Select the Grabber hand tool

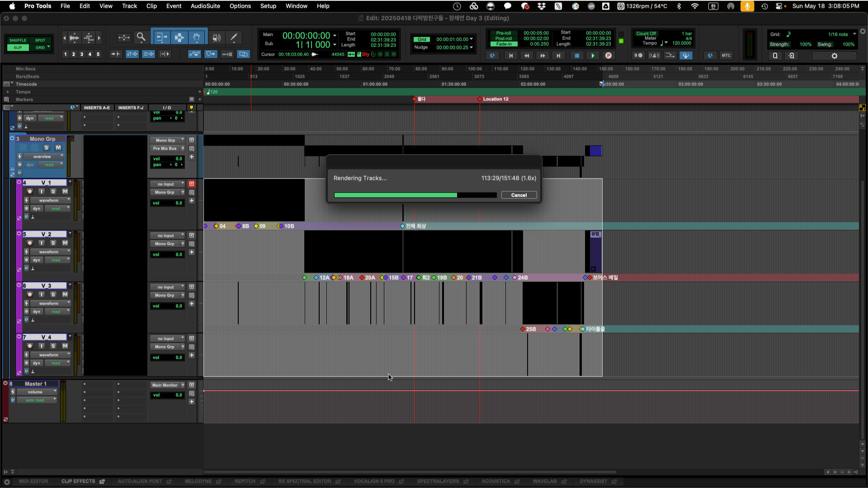pos(197,38)
